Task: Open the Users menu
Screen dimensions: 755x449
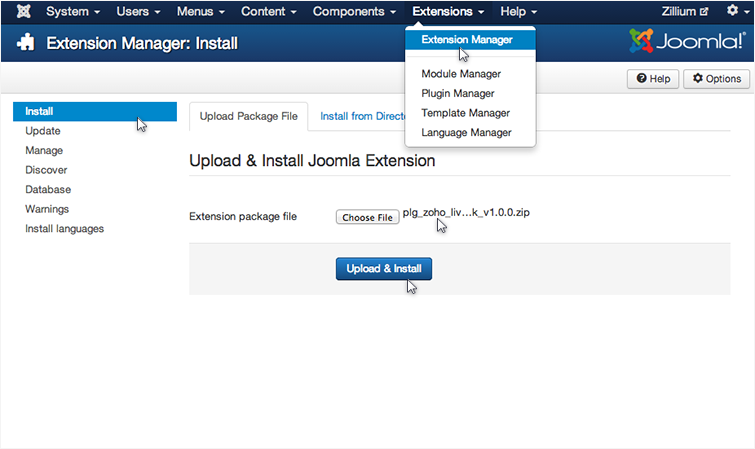Action: [x=138, y=11]
